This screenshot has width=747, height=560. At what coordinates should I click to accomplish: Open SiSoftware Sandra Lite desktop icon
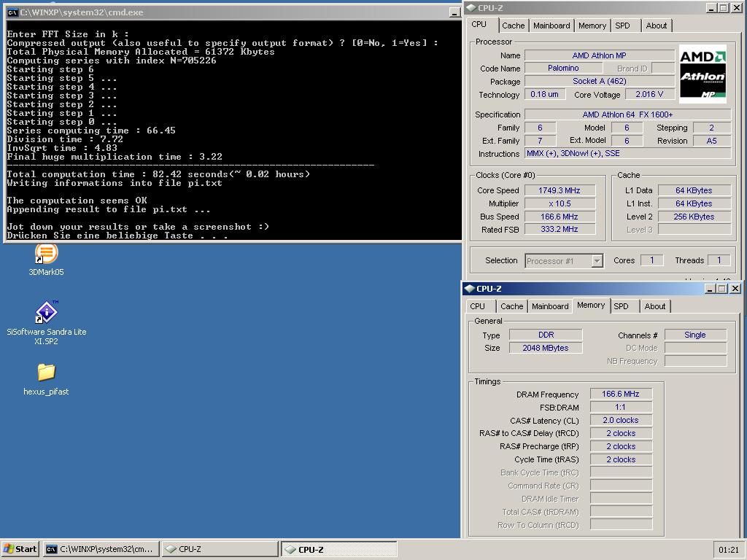click(x=46, y=322)
